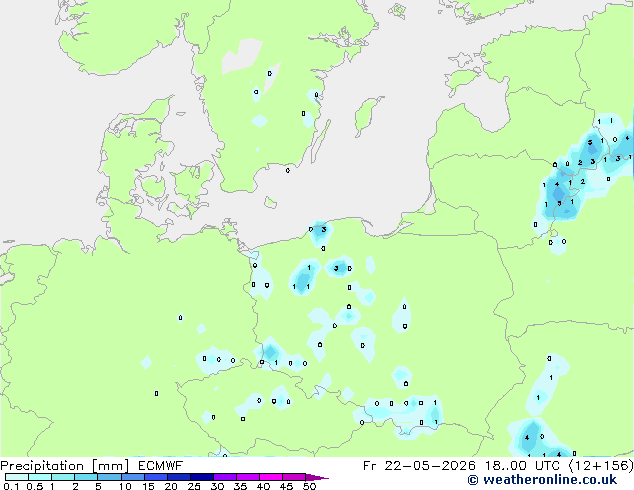Click the '4' value in bottom-right rain cell
Screen dimensions: 634x490
point(527,437)
